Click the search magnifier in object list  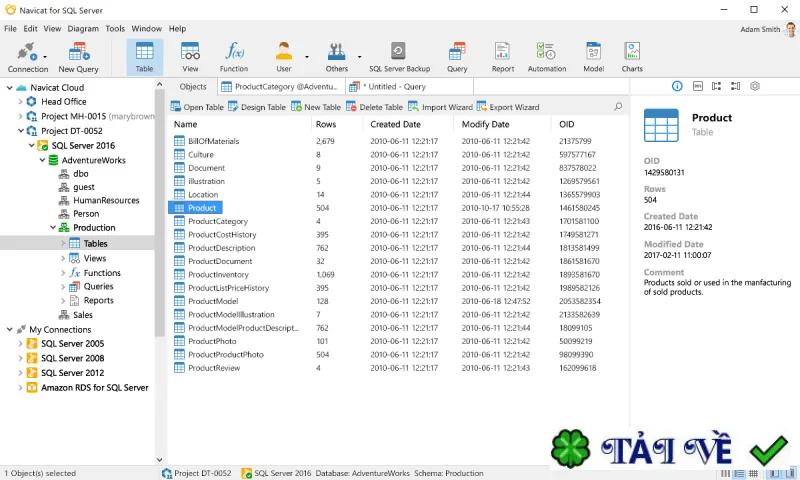(x=618, y=107)
